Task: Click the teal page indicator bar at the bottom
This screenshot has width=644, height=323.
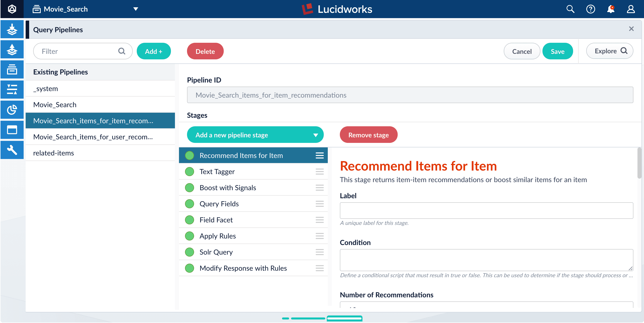Action: coord(344,318)
